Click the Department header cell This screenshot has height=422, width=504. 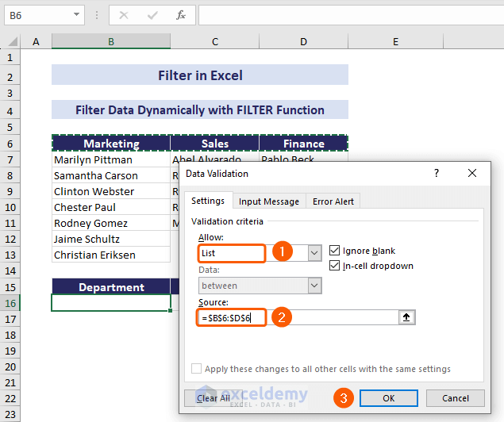tap(111, 287)
